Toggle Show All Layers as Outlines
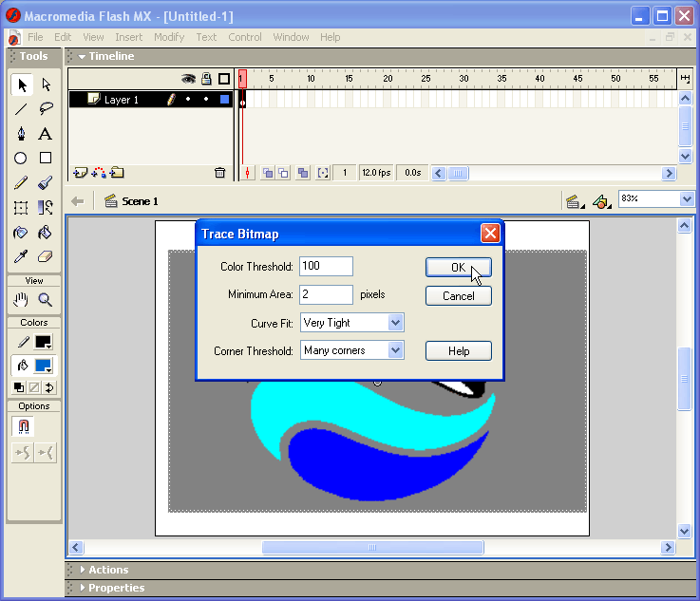This screenshot has width=700, height=601. tap(224, 79)
